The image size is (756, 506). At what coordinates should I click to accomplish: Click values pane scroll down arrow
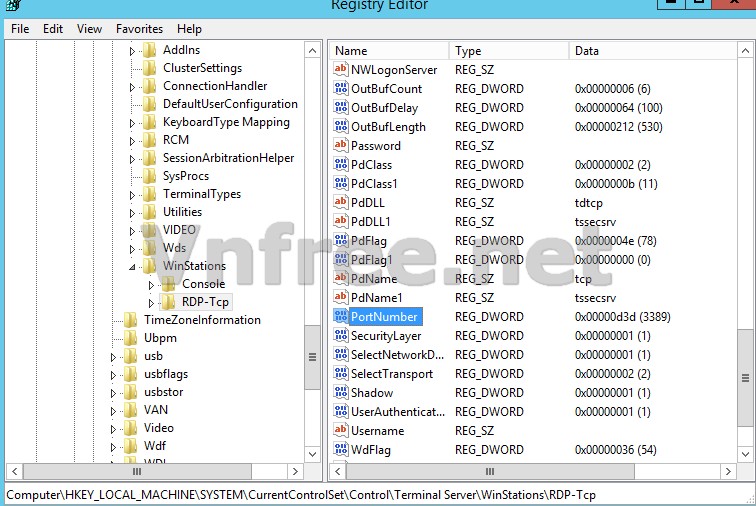tap(745, 454)
